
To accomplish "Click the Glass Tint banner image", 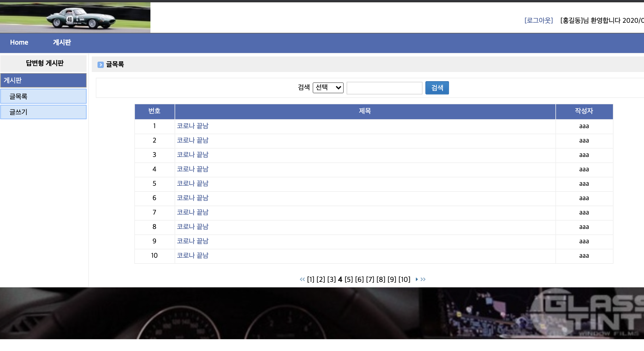I will [322, 313].
